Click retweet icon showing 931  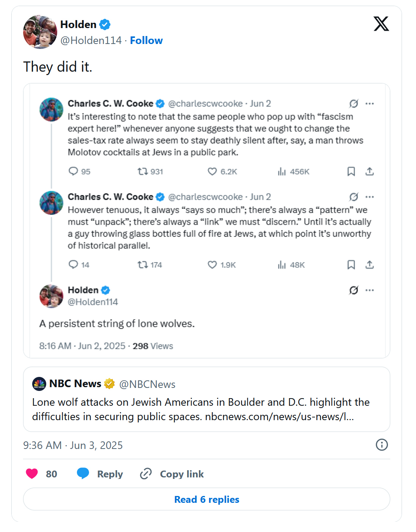(x=143, y=172)
